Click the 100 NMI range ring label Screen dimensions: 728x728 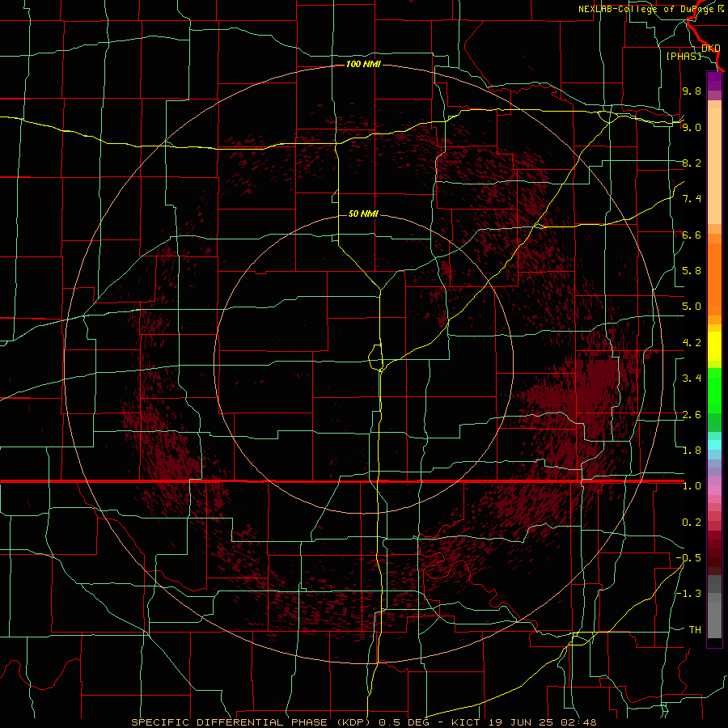tap(363, 64)
